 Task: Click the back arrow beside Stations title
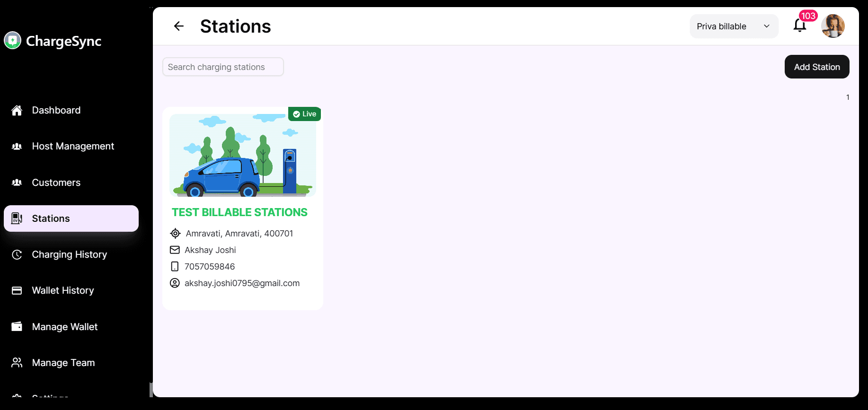click(x=178, y=26)
